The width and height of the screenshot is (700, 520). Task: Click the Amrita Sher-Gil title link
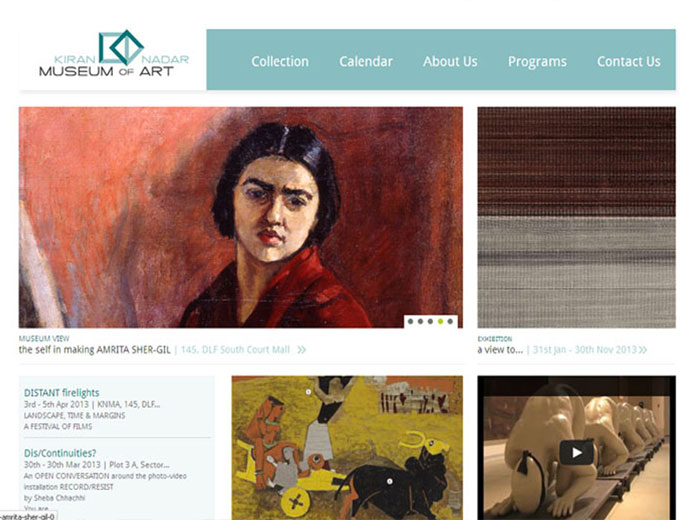(95, 349)
